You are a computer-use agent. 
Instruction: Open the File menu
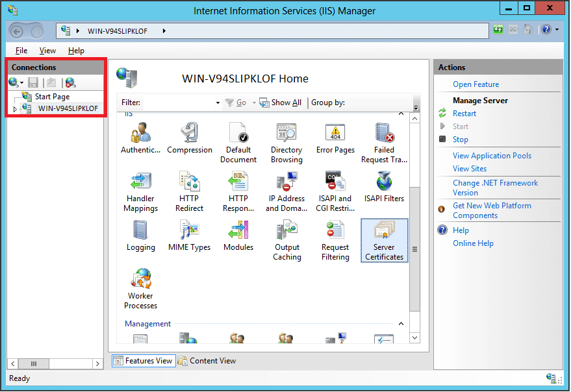tap(20, 50)
